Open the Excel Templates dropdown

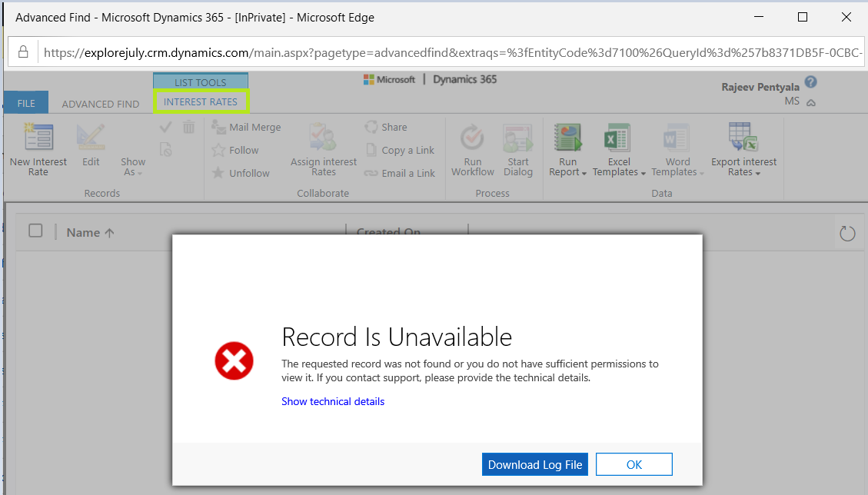(619, 167)
